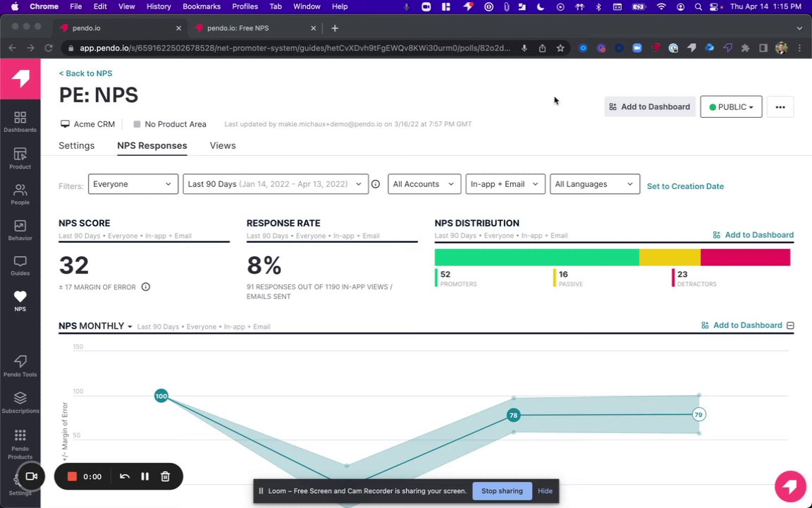Click Loom camera toggle icon

tap(31, 476)
